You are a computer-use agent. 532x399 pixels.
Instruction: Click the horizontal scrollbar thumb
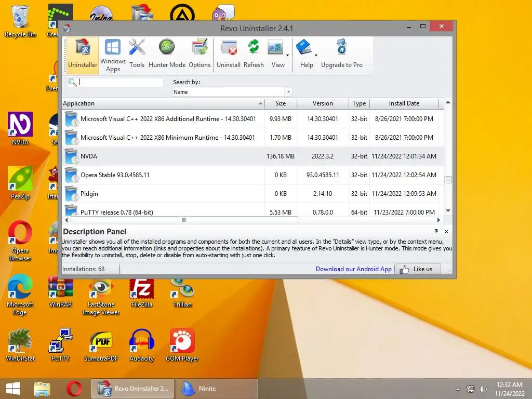coord(184,220)
